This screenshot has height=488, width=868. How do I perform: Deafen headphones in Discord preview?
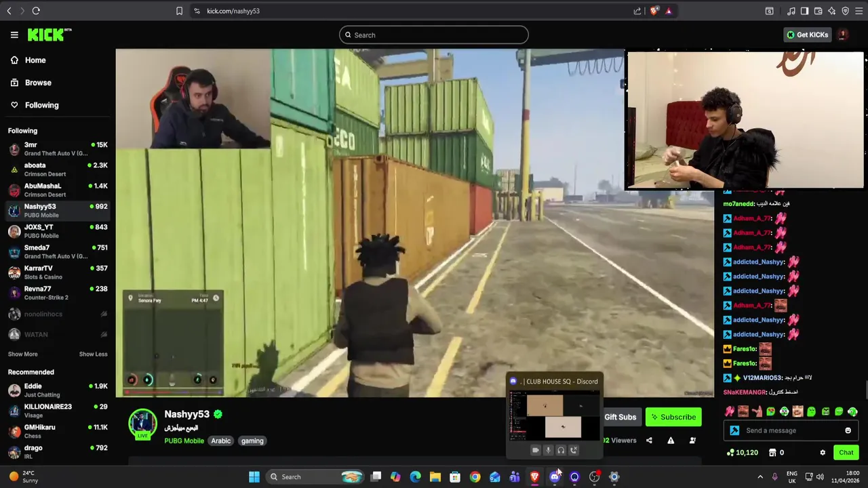(561, 450)
